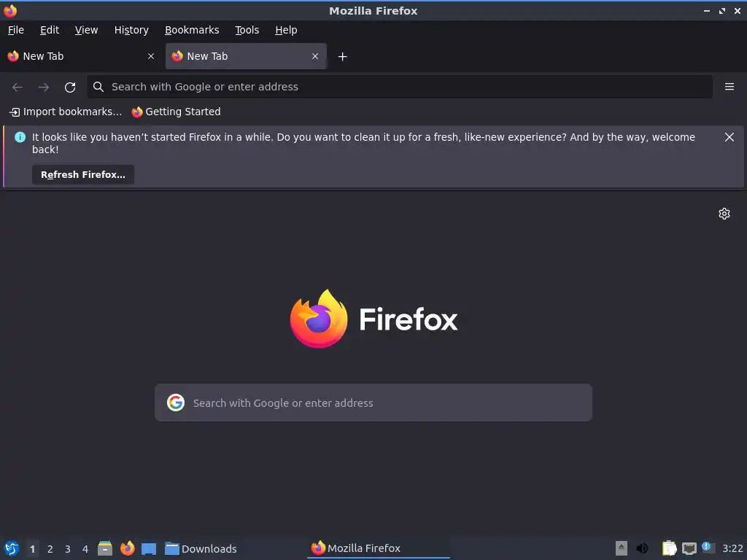Switch to virtual desktop 3

[x=68, y=549]
